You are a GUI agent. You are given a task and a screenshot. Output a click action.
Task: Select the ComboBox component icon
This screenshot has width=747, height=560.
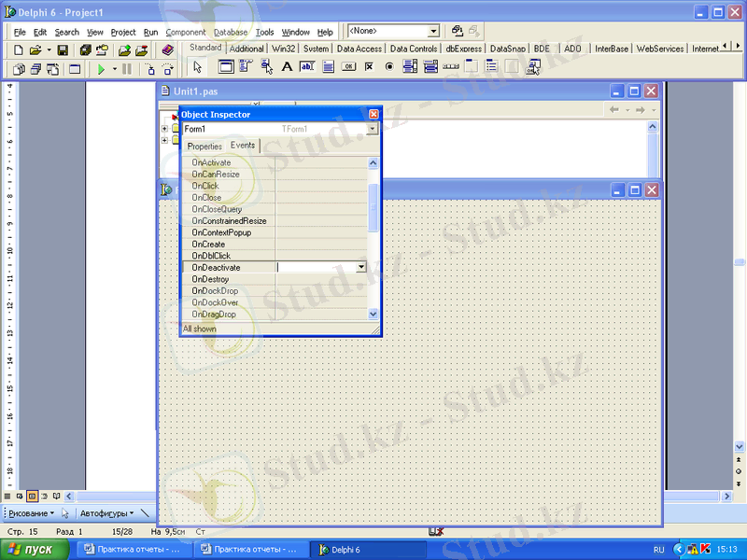point(430,67)
